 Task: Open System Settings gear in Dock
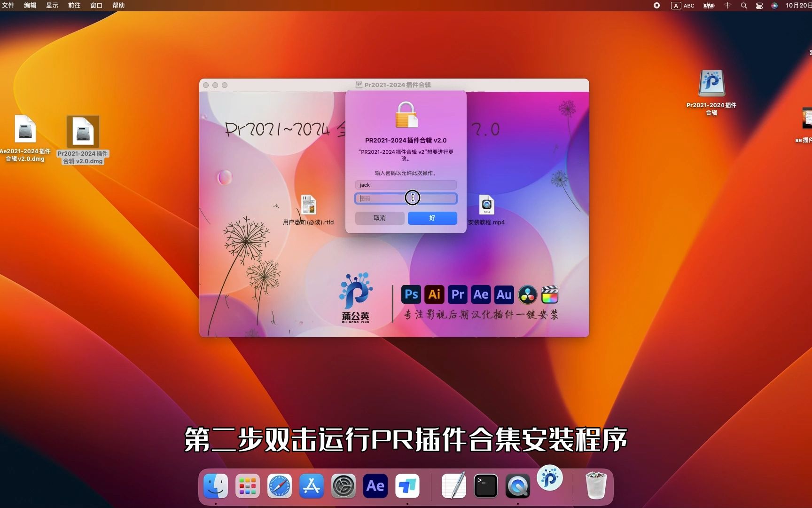pyautogui.click(x=344, y=486)
